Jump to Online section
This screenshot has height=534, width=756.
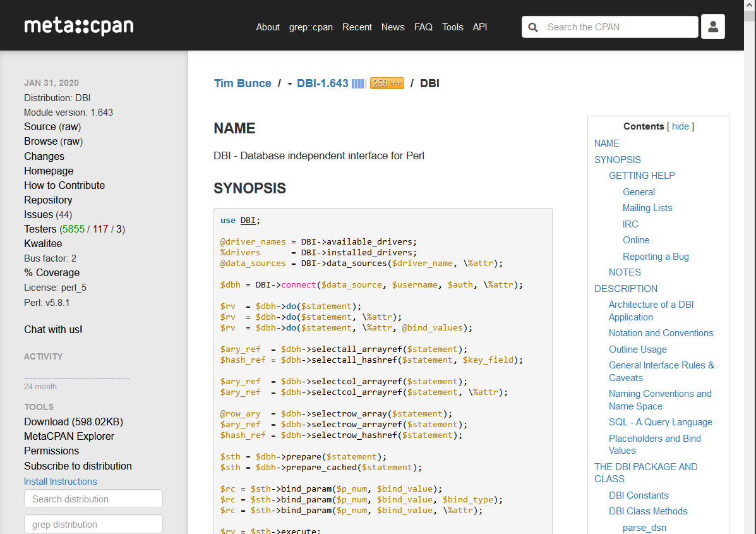pyautogui.click(x=635, y=240)
